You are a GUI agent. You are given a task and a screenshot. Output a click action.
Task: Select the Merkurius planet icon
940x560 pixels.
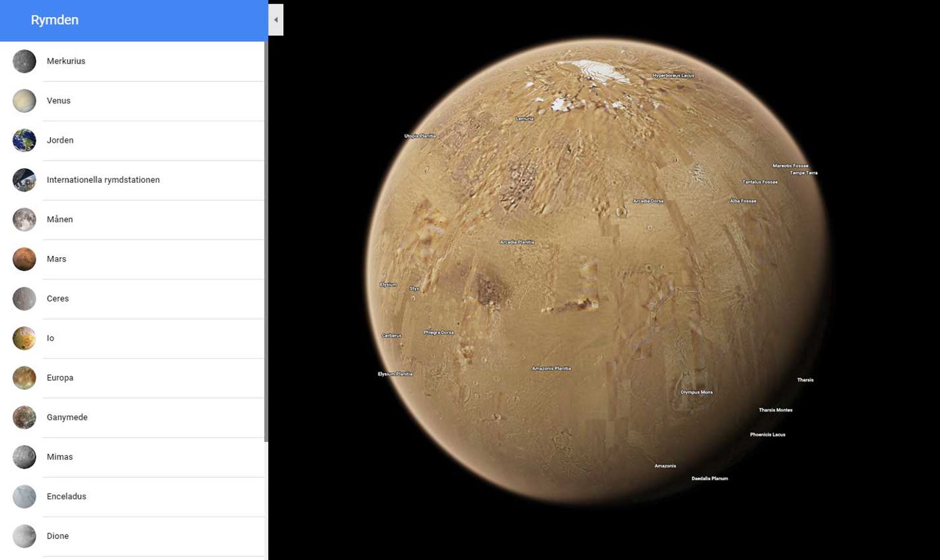pyautogui.click(x=24, y=61)
